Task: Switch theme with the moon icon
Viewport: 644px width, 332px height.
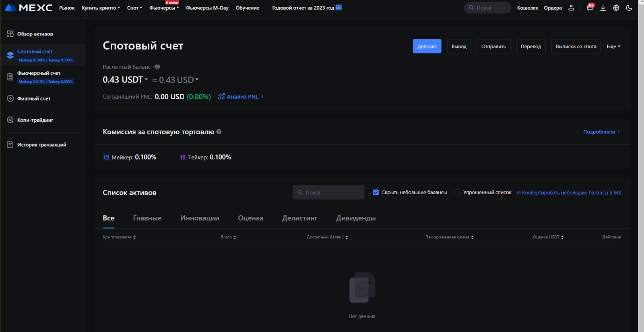Action: click(x=629, y=8)
